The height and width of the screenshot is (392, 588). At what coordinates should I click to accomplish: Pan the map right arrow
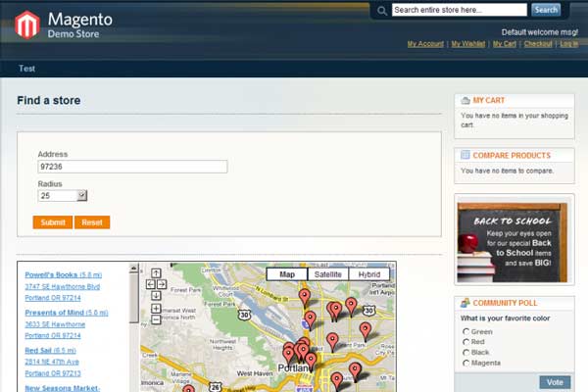click(162, 284)
